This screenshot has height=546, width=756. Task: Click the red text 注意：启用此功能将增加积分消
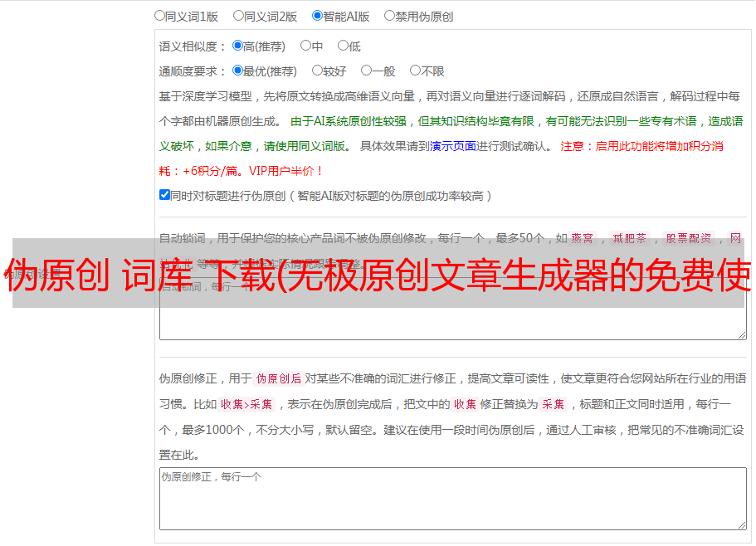tap(641, 146)
